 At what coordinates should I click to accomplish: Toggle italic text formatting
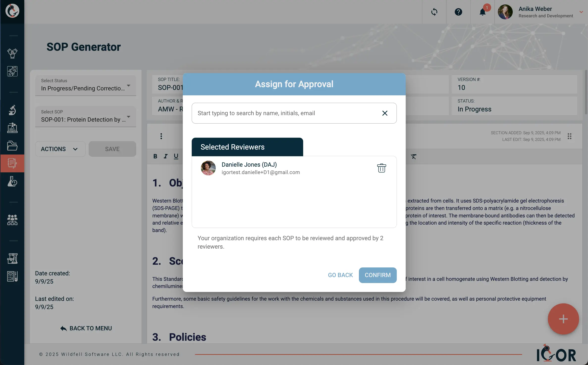point(165,156)
